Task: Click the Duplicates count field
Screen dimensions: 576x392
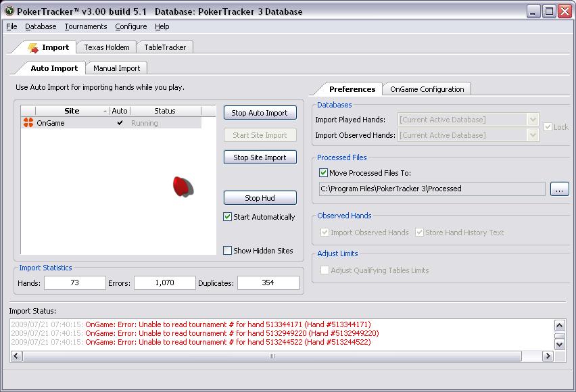Action: 268,283
